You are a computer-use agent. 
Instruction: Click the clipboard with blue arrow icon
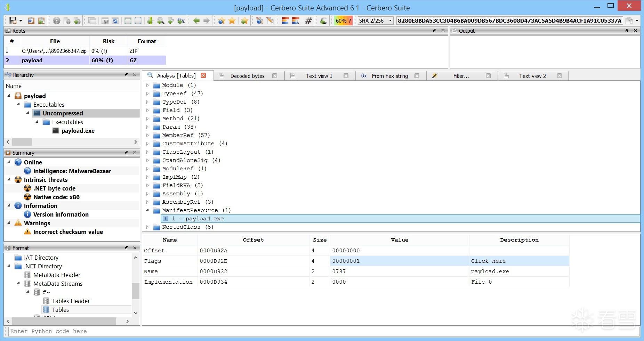coord(31,21)
